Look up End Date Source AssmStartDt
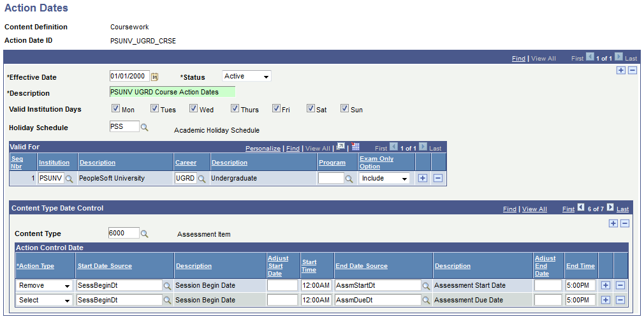 coord(426,285)
